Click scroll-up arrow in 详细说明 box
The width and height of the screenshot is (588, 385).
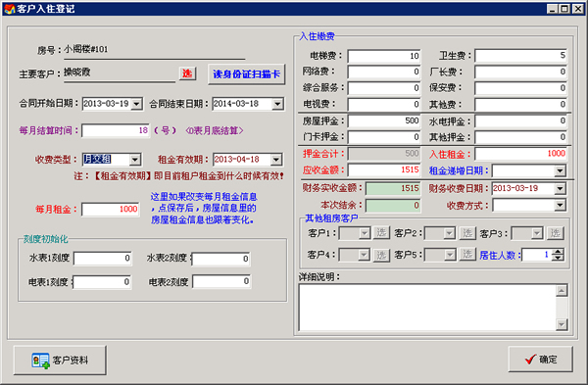tap(562, 291)
